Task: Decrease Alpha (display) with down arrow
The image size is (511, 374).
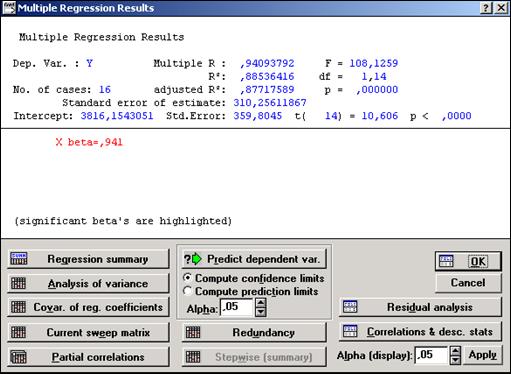Action: [x=455, y=360]
